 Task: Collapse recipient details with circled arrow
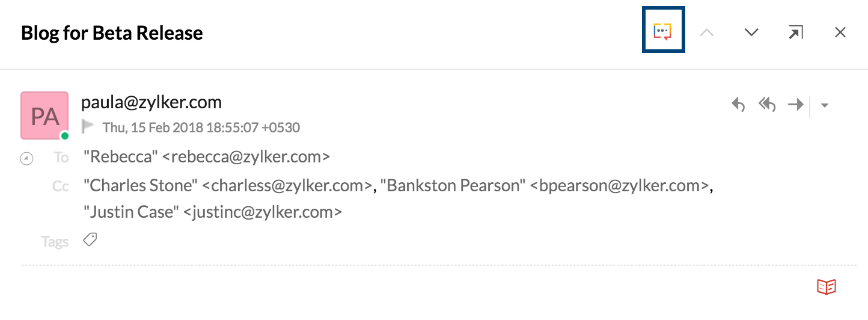[26, 159]
